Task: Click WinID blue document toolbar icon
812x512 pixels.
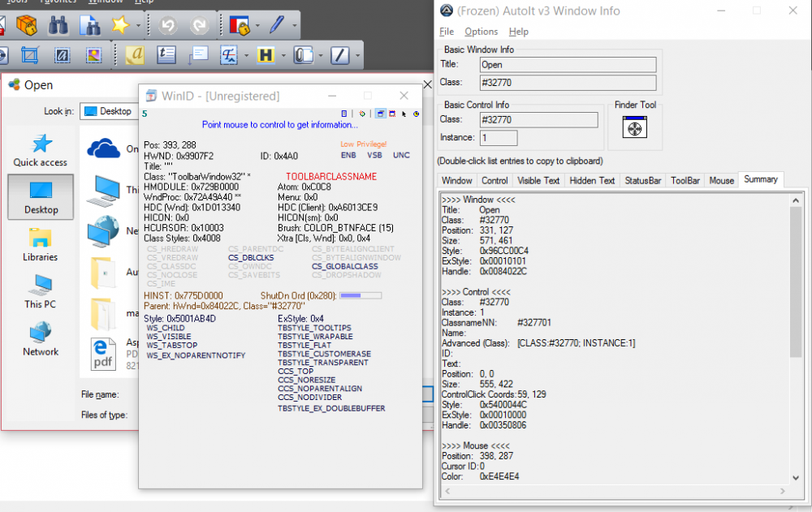Action: (x=343, y=114)
